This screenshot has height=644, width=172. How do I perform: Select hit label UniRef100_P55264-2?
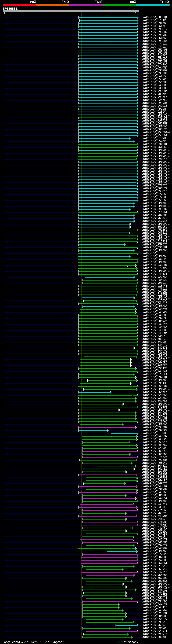[156, 133]
